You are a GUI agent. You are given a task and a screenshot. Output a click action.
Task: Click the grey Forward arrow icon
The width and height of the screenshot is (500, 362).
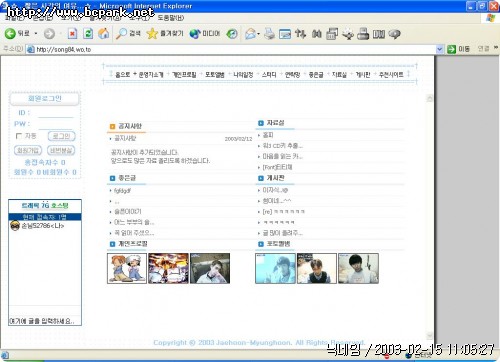click(49, 33)
